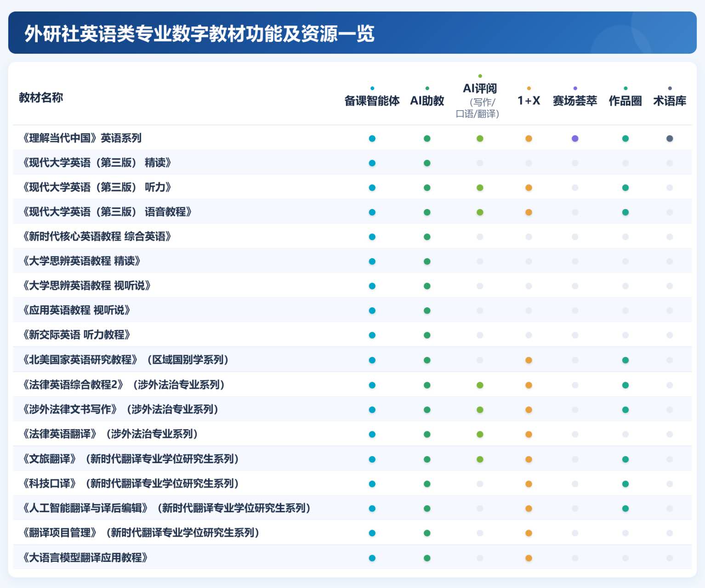
Task: Select row 《现代大学英语（第三版）精读》
Action: [x=352, y=163]
